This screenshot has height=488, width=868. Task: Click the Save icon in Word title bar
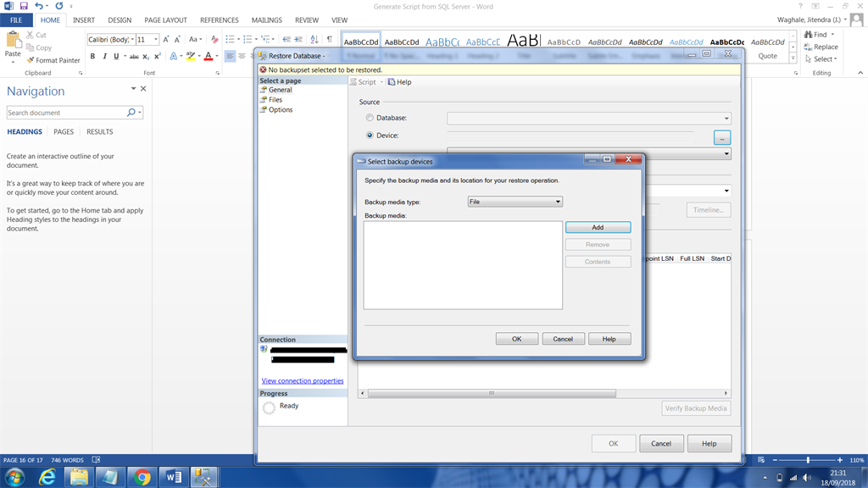coord(23,6)
